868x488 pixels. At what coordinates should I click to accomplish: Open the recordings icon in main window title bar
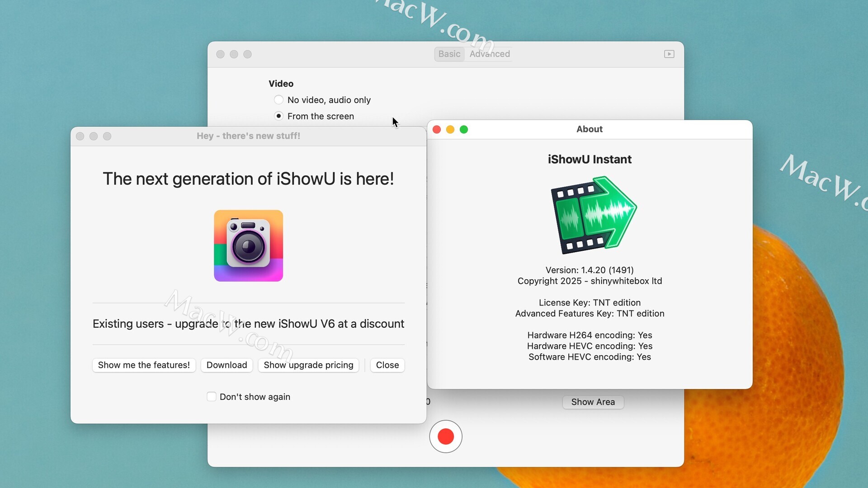(669, 54)
